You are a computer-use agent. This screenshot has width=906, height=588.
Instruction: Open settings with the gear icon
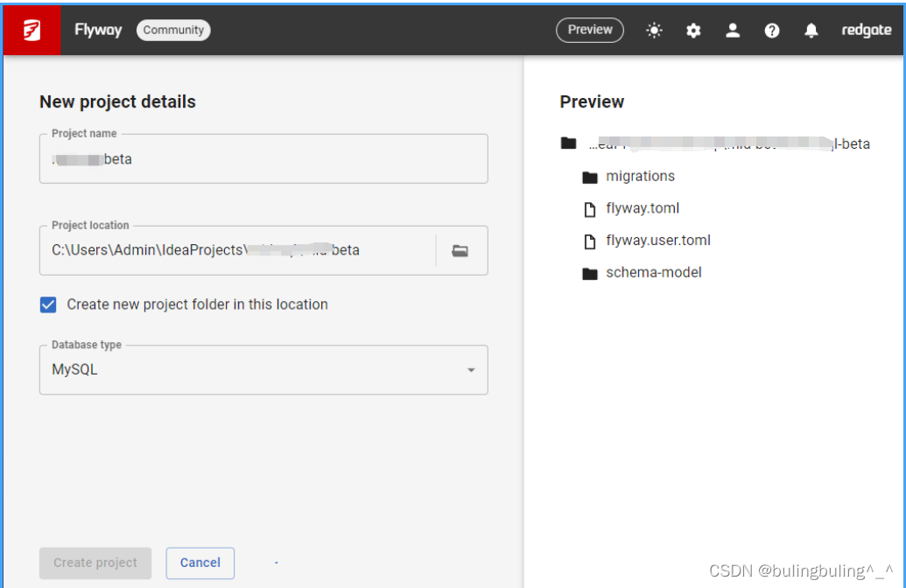pyautogui.click(x=693, y=30)
